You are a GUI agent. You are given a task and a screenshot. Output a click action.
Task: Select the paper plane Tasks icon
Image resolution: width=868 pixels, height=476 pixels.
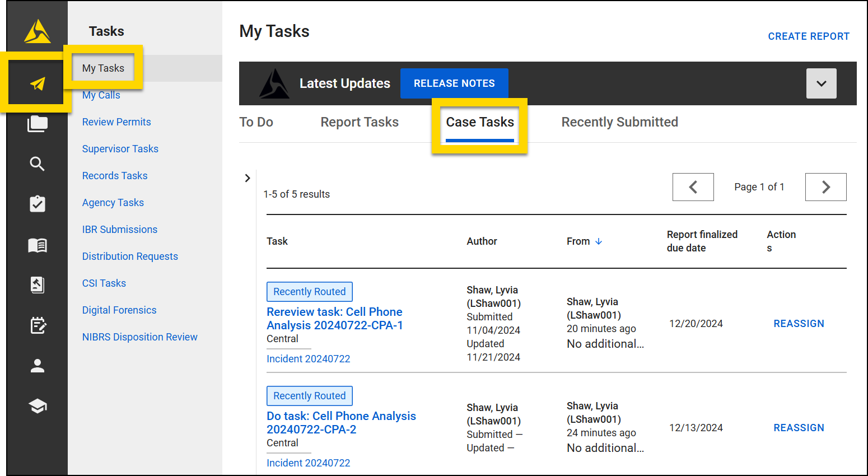(36, 83)
